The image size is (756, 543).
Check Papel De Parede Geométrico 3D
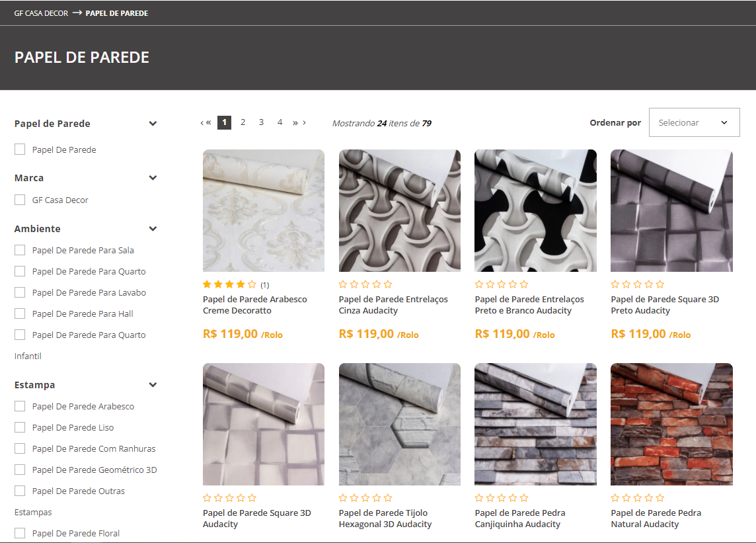(x=20, y=470)
